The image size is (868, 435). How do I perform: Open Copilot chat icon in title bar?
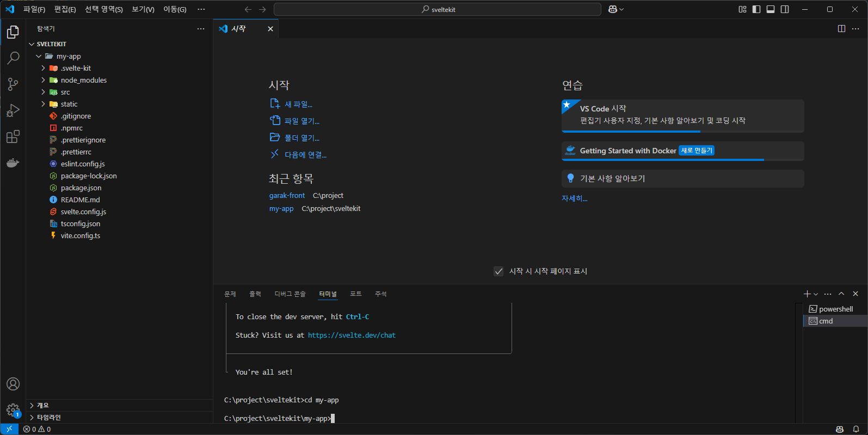point(613,9)
